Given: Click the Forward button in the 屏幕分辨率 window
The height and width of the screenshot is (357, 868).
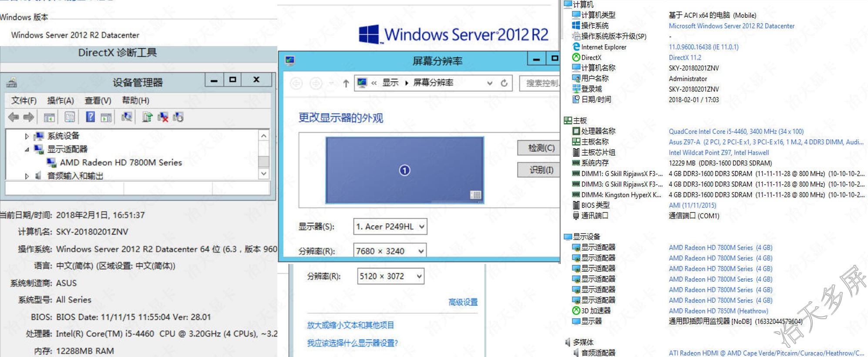Looking at the screenshot, I should click(316, 83).
